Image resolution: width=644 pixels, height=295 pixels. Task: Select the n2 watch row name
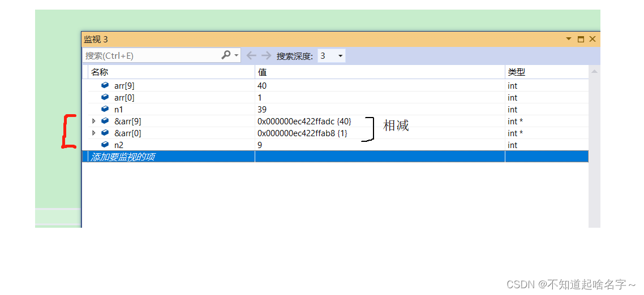(119, 145)
